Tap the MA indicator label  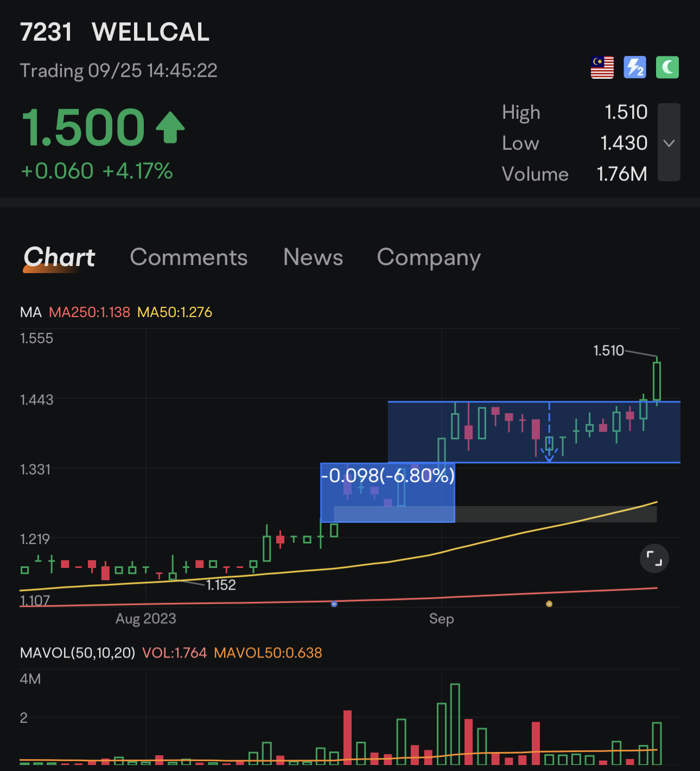31,312
